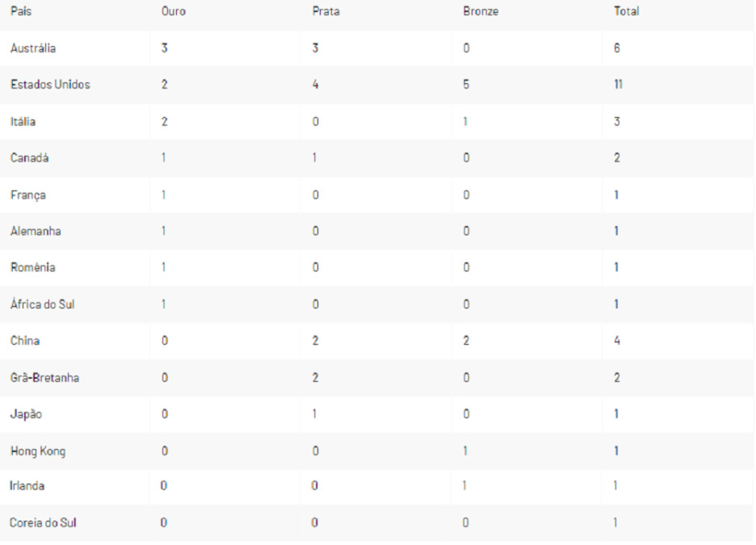Image resolution: width=756 pixels, height=545 pixels.
Task: Select the Total column header
Action: pyautogui.click(x=626, y=12)
